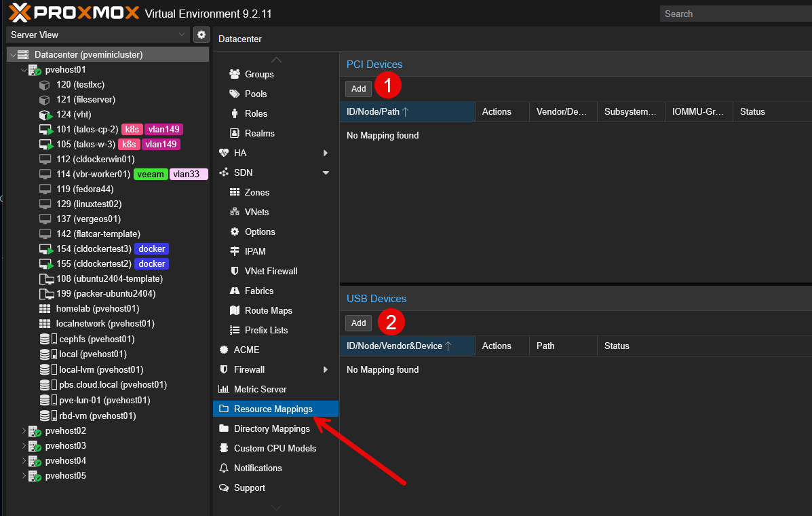Viewport: 812px width, 516px height.
Task: Expand the HA submenu arrow
Action: tap(326, 153)
